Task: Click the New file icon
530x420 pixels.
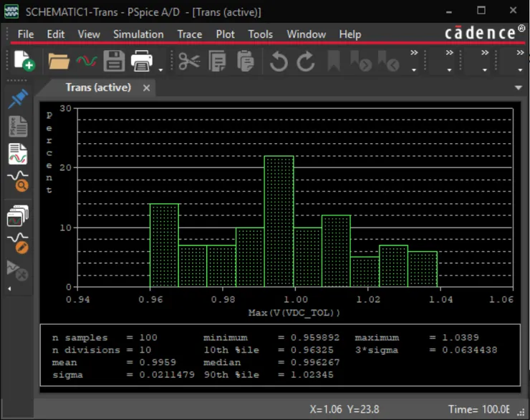Action: 24,62
